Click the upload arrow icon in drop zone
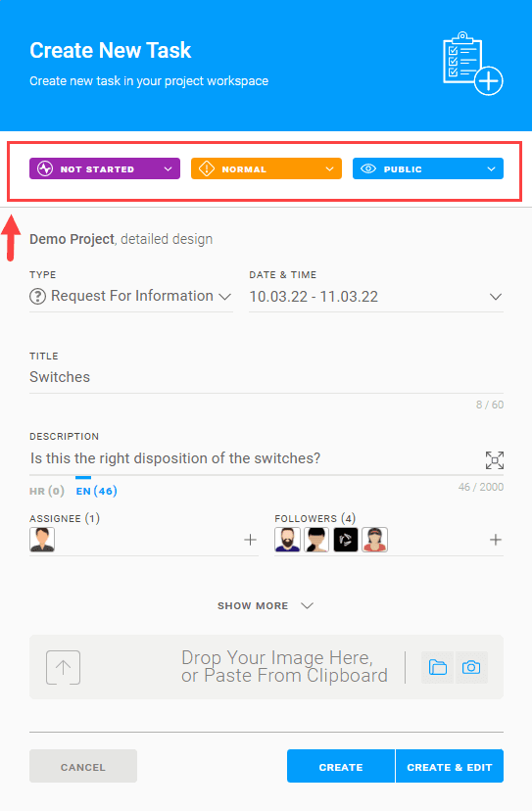 63,667
